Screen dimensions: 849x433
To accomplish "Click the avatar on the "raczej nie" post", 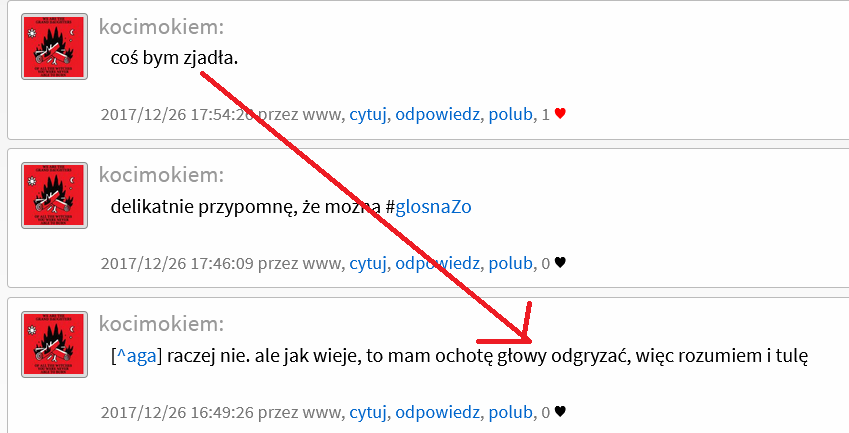I will pos(55,343).
